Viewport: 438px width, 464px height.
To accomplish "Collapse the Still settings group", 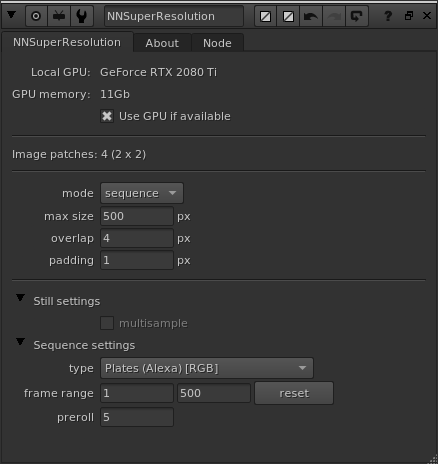I will (x=20, y=298).
